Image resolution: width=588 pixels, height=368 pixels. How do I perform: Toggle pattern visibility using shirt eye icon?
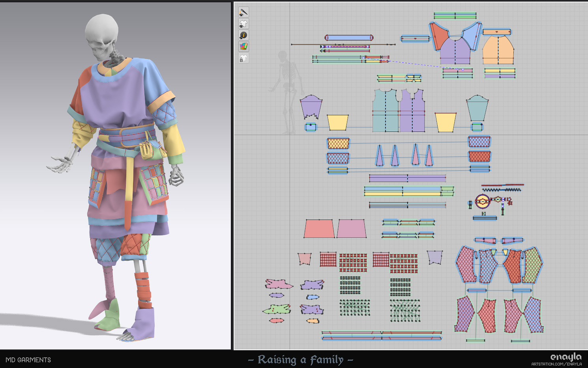[x=243, y=24]
